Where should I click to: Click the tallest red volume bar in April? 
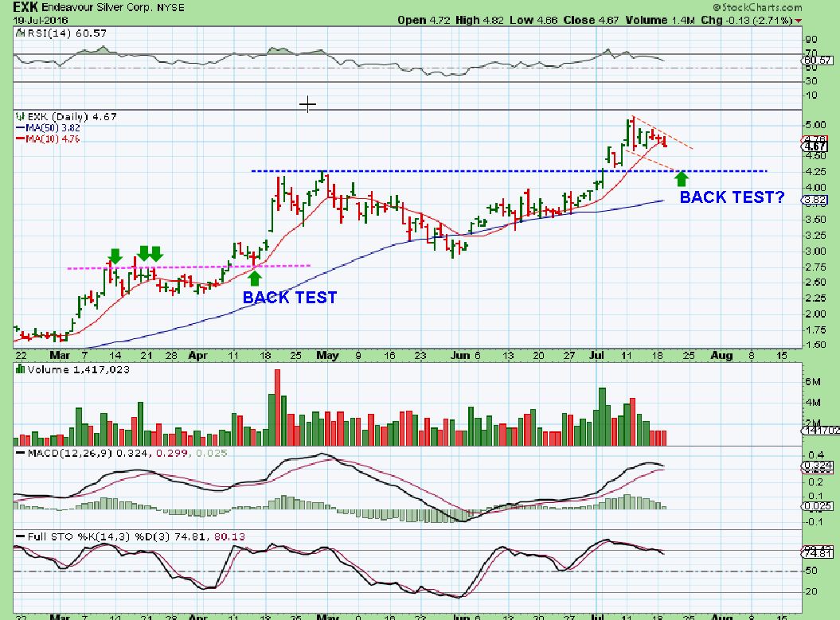click(x=278, y=407)
